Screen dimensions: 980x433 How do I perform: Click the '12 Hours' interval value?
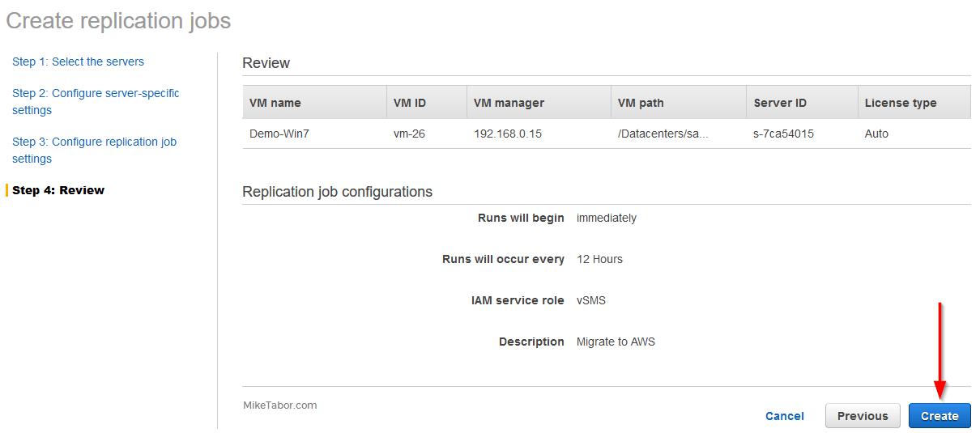[x=599, y=259]
